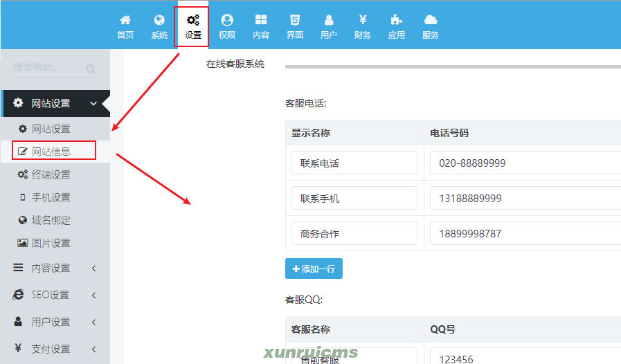Image resolution: width=621 pixels, height=364 pixels.
Task: Expand 支付设置 with its chevron
Action: [x=94, y=349]
